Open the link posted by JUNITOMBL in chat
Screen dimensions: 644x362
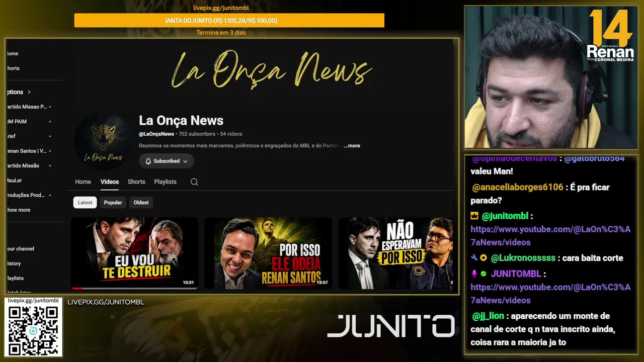coord(550,294)
